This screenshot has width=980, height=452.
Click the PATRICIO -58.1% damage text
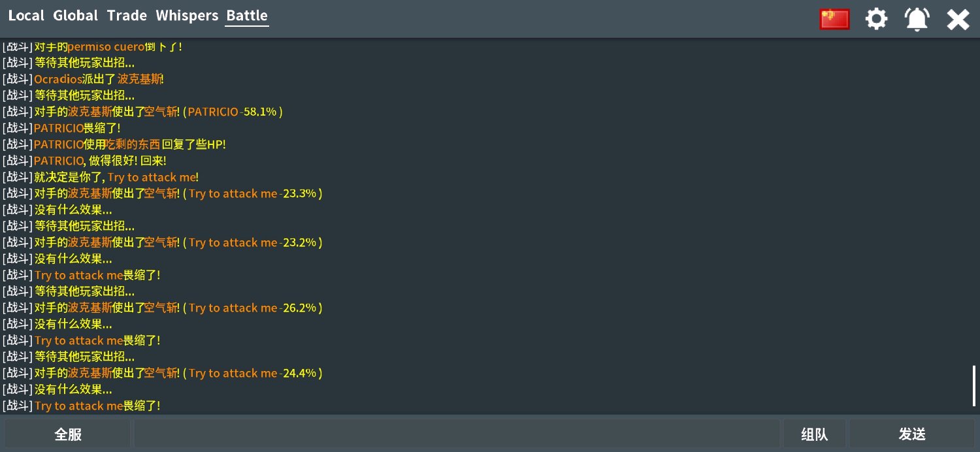pos(232,112)
